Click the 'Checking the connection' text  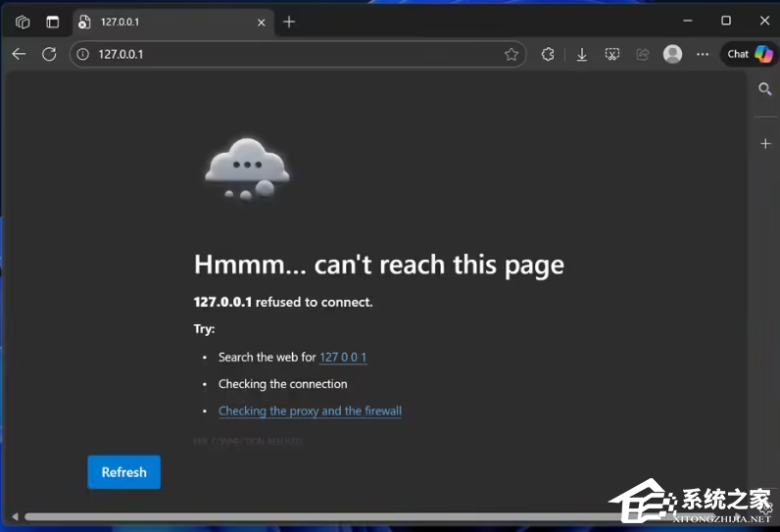click(x=282, y=384)
